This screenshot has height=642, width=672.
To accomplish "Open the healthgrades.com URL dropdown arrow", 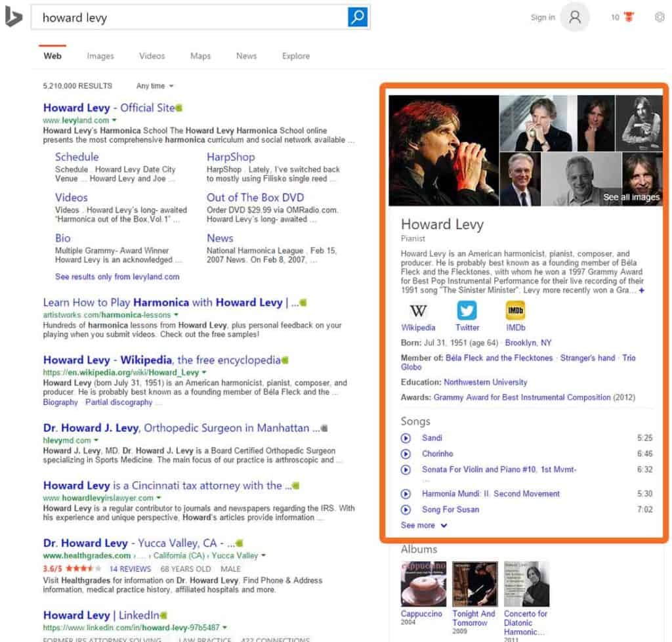I will tap(263, 555).
